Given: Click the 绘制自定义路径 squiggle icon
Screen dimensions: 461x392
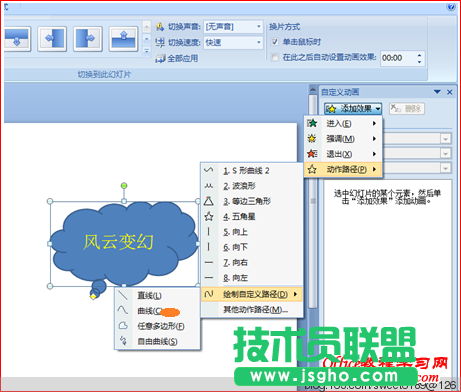Looking at the screenshot, I should (209, 294).
